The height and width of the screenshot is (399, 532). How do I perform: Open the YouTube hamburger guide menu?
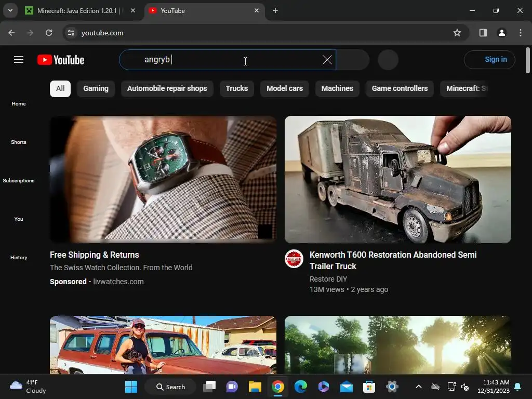pyautogui.click(x=19, y=60)
